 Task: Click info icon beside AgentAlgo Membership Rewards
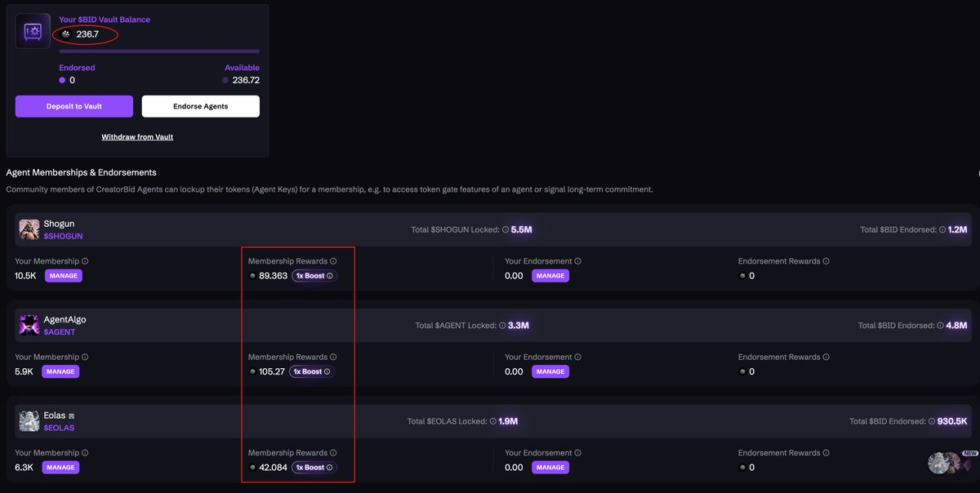(333, 357)
